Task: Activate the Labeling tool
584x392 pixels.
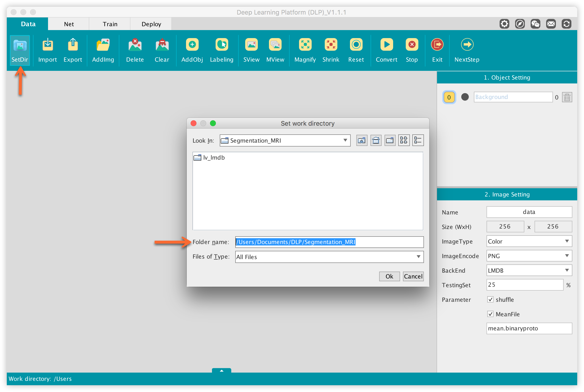Action: coord(221,50)
